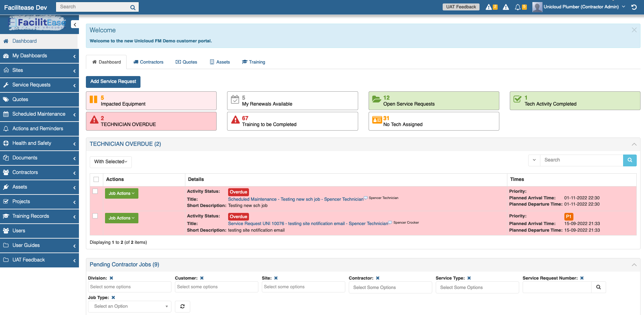Switch to the Contractors tab
This screenshot has width=644, height=315.
coord(148,62)
